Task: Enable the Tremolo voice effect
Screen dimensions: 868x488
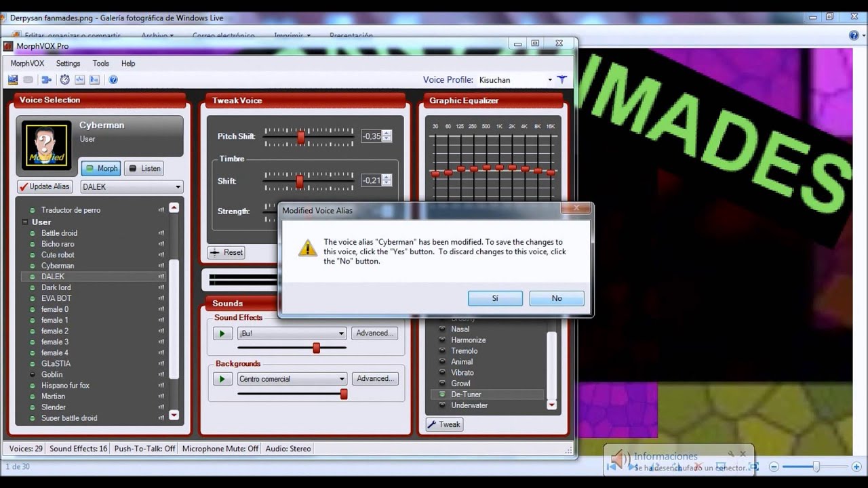Action: coord(442,351)
